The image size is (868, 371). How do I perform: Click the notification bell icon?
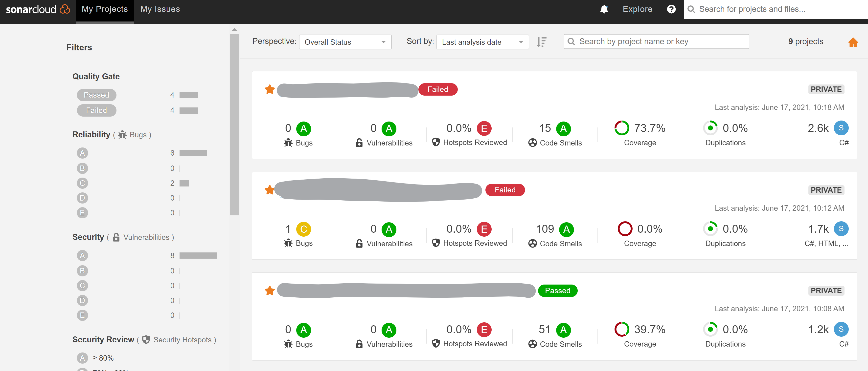[604, 9]
